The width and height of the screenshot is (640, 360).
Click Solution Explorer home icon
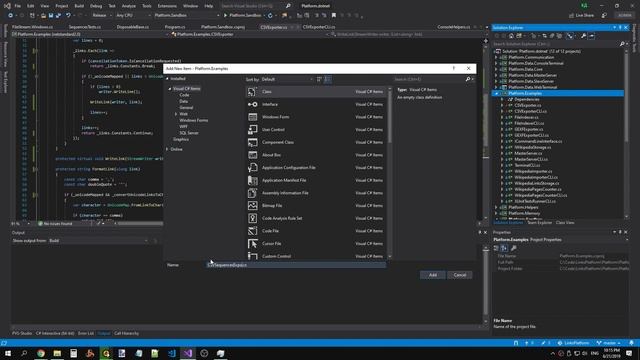pos(511,36)
